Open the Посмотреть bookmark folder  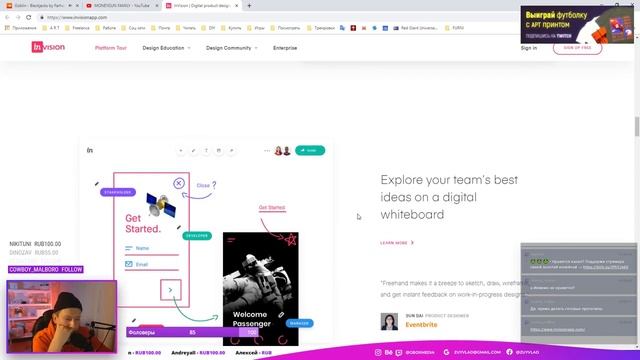(285, 28)
